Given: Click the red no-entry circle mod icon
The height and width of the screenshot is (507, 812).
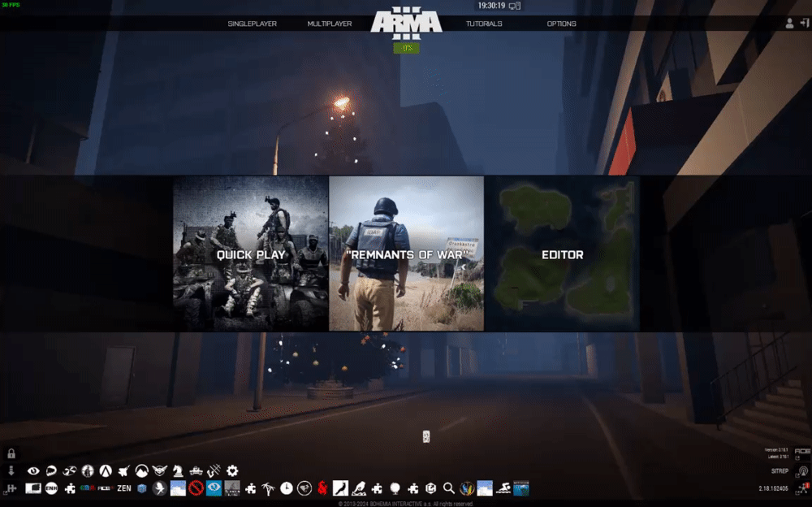Looking at the screenshot, I should [x=196, y=488].
